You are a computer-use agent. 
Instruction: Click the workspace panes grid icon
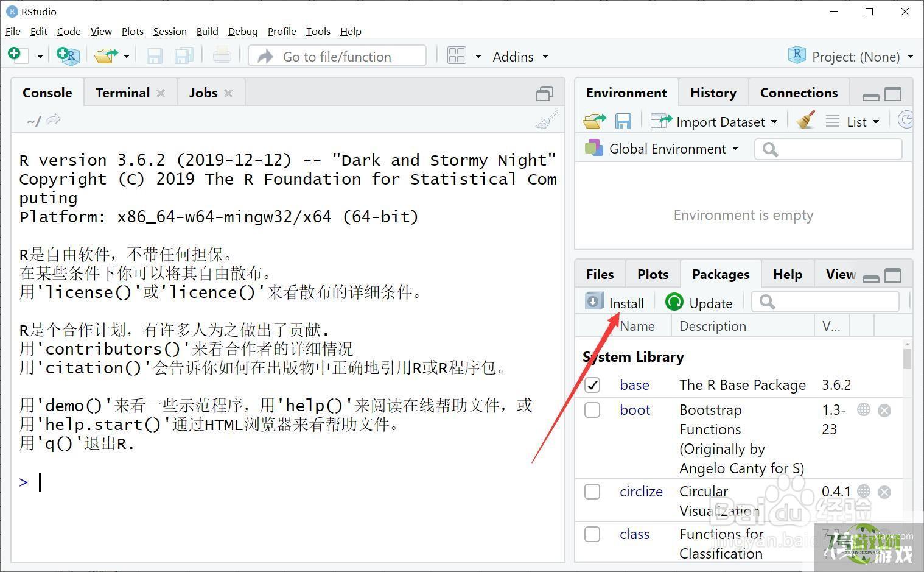click(x=457, y=56)
